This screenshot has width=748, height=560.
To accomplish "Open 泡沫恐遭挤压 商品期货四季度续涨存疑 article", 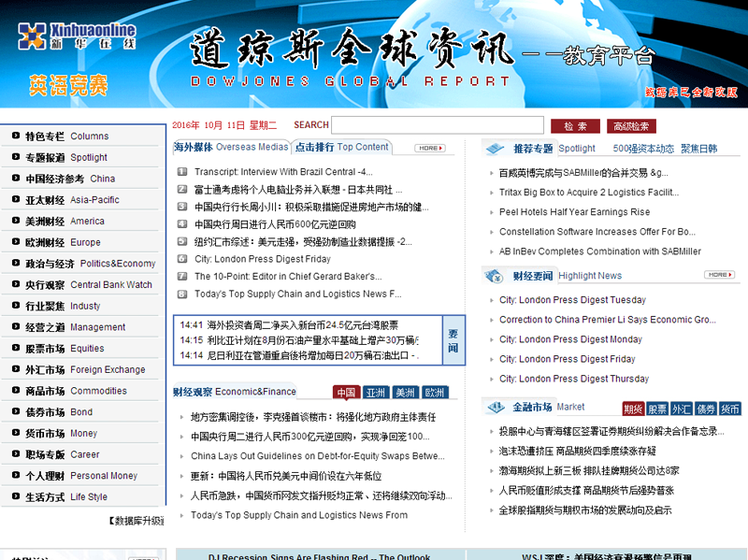I will pos(577,452).
